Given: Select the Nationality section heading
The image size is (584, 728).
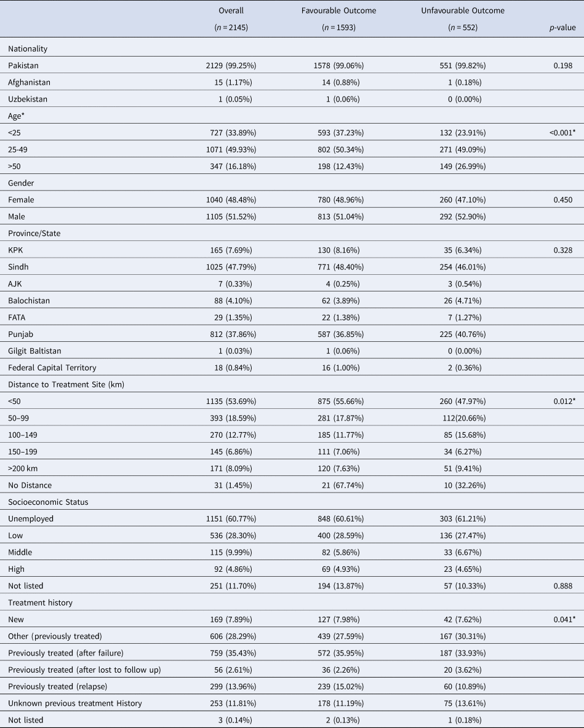Looking at the screenshot, I should [x=28, y=49].
